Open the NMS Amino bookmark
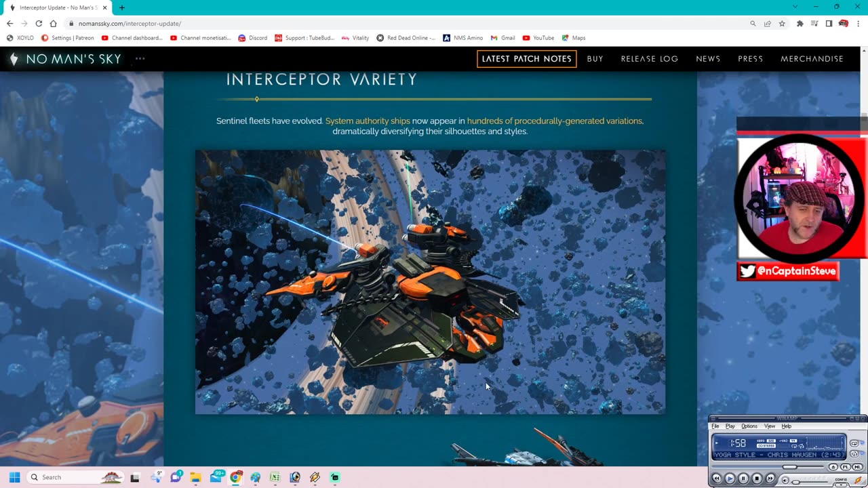Image resolution: width=868 pixels, height=488 pixels. tap(462, 38)
